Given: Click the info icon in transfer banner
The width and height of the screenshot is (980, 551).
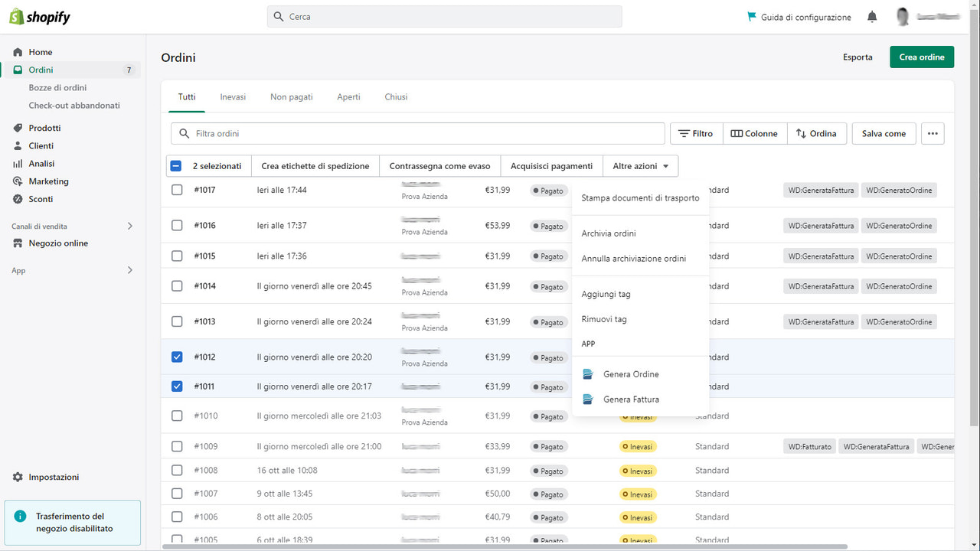Looking at the screenshot, I should point(21,517).
